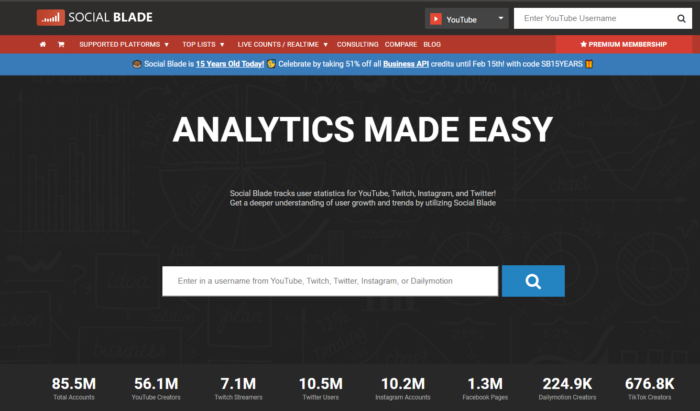The image size is (700, 411).
Task: Click the gift emoji after SB15YEARS
Action: pos(589,64)
